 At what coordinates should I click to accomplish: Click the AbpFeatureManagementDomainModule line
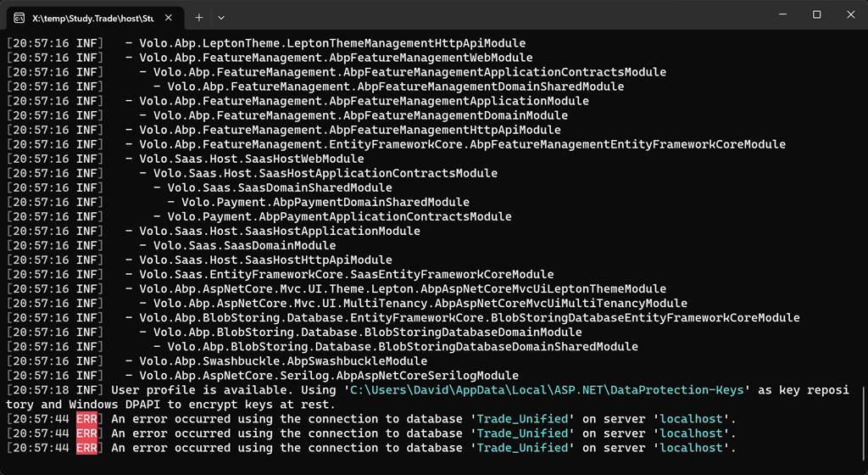pos(287,115)
